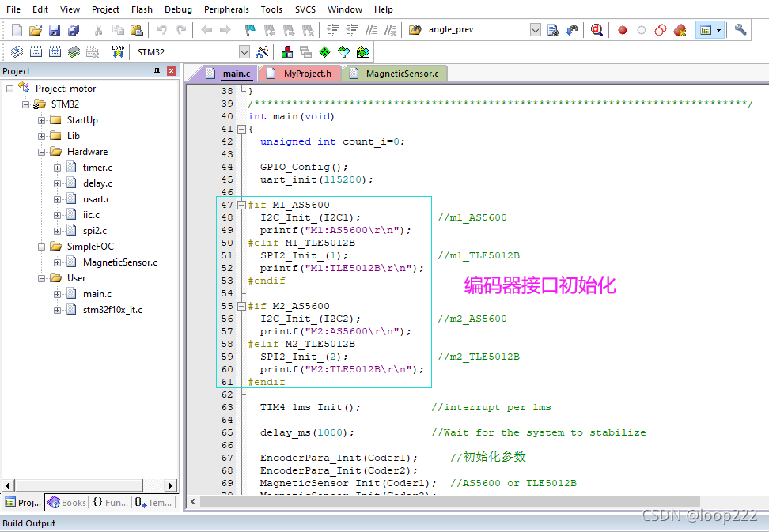
Task: Comment out selection using toolbar icon
Action: click(x=371, y=30)
